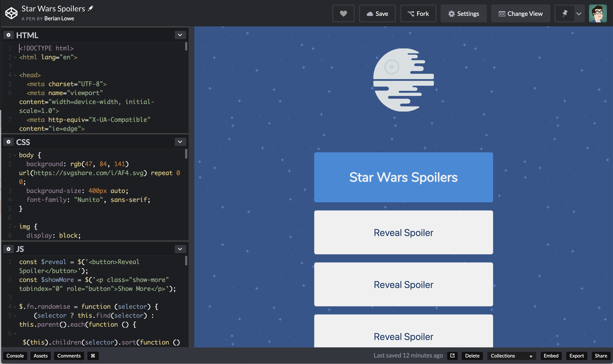Viewport: 613px width, 364px height.
Task: Fold JS line 5 code block
Action: point(15,316)
